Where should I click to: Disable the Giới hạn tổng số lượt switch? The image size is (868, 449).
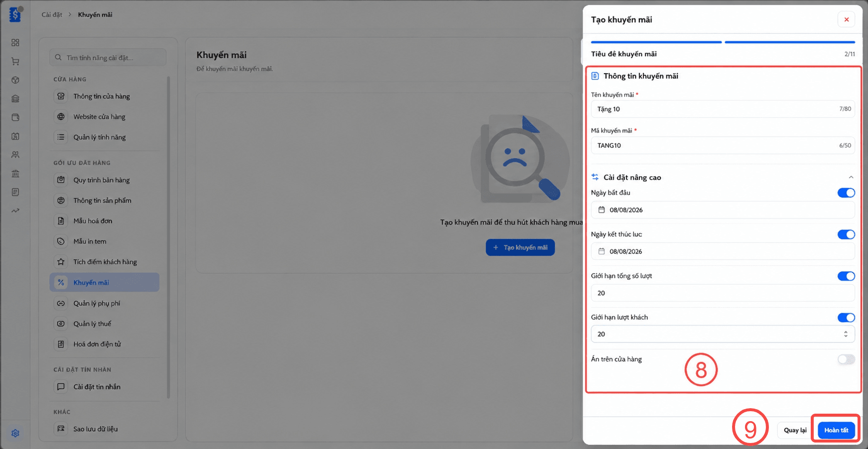846,276
